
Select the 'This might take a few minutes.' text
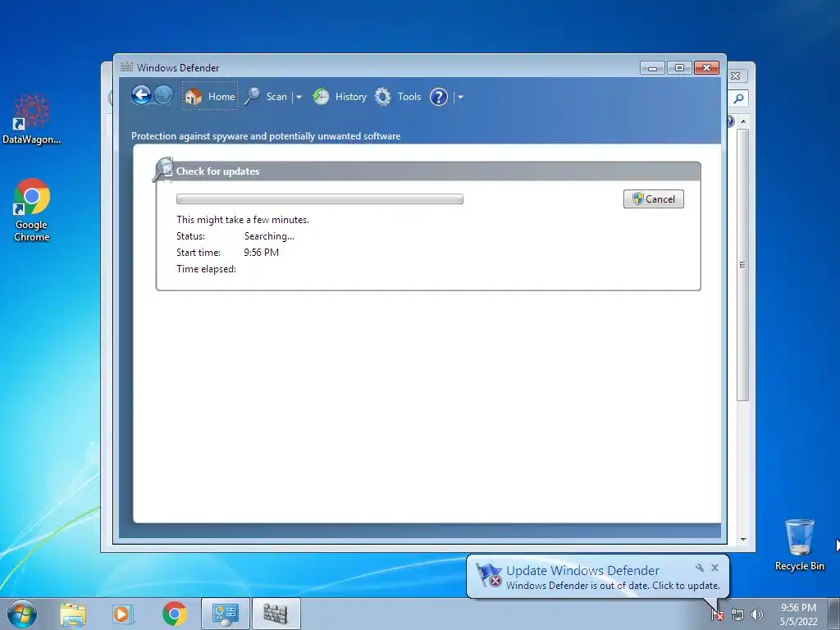243,220
